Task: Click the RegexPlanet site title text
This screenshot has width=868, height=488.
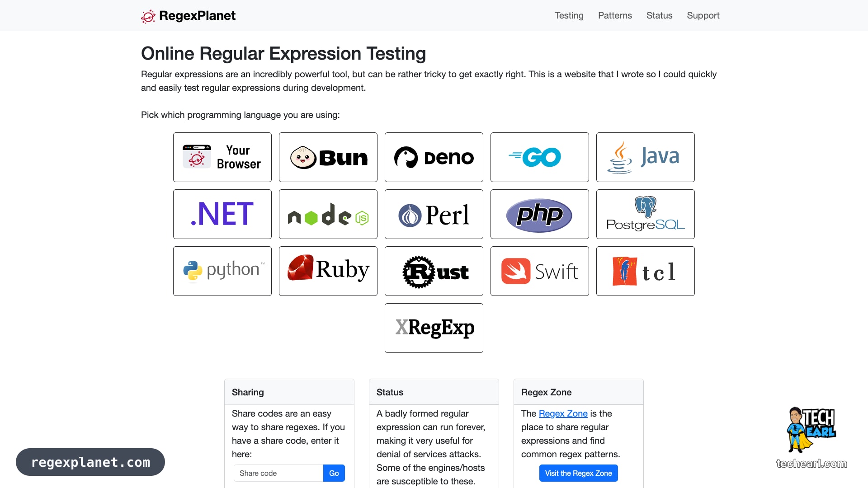Action: point(197,16)
